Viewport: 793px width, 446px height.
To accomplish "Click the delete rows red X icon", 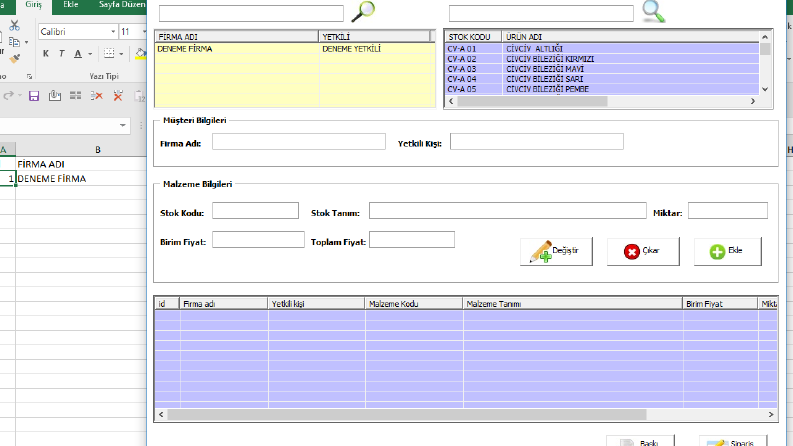I will coord(97,96).
